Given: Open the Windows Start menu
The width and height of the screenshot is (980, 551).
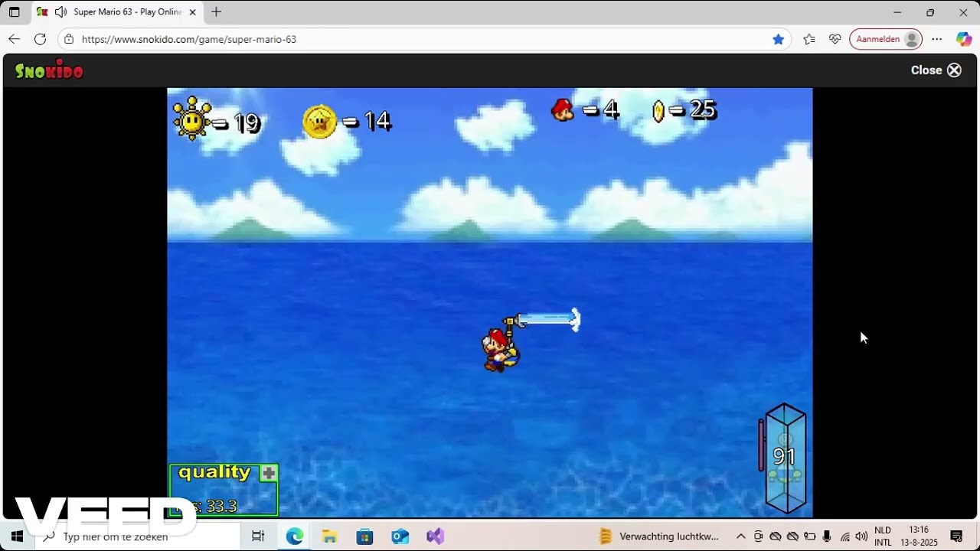Looking at the screenshot, I should tap(17, 536).
